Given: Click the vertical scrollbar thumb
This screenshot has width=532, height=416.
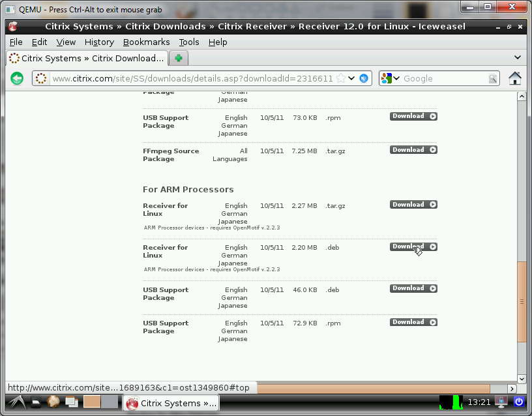Looking at the screenshot, I should coord(522,302).
